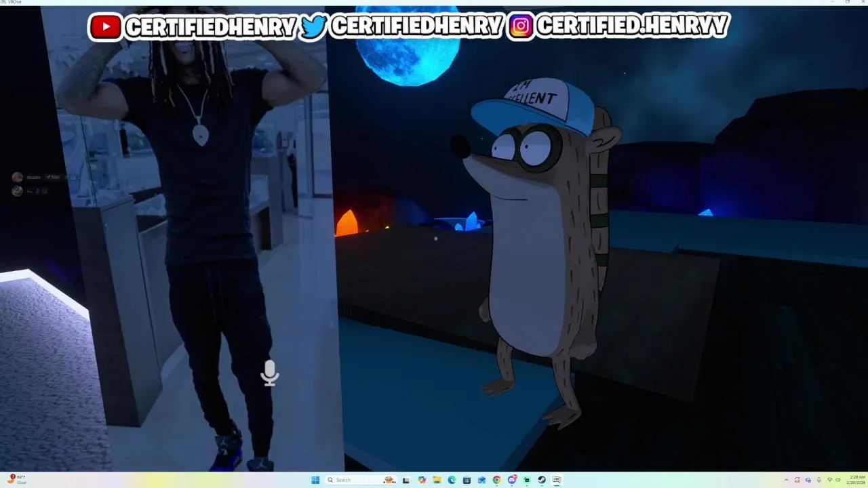Switch to the VRChat taskbar icon
This screenshot has width=868, height=488.
click(x=557, y=480)
